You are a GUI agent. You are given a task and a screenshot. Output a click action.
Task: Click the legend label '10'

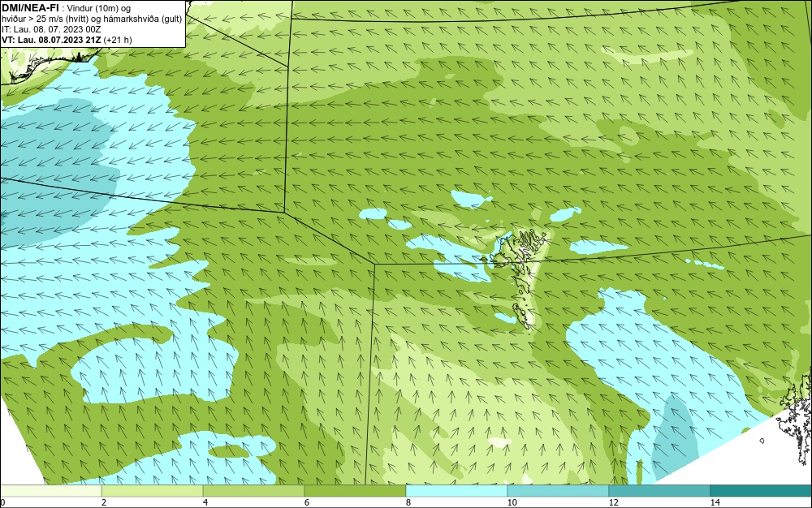(512, 502)
